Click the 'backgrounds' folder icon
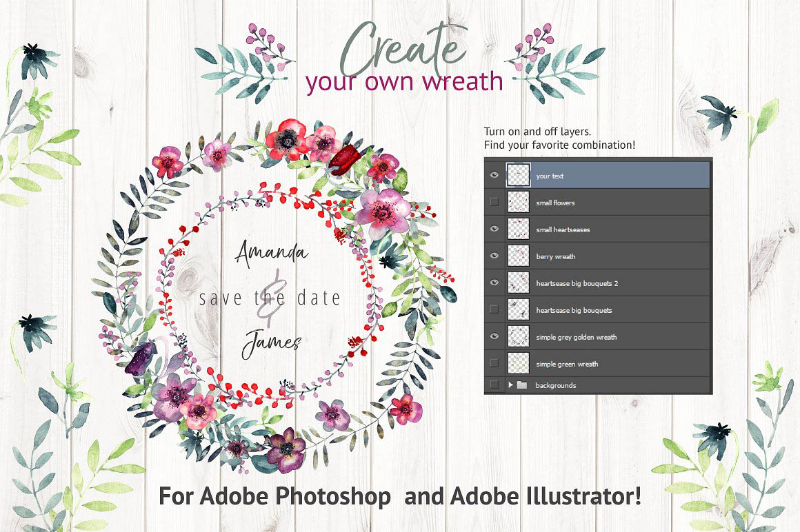This screenshot has height=532, width=800. (x=522, y=385)
